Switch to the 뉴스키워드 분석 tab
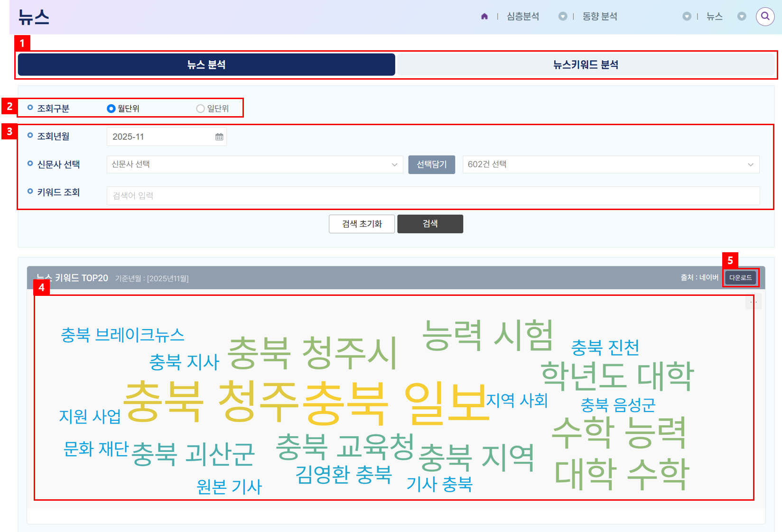The height and width of the screenshot is (532, 782). 586,65
